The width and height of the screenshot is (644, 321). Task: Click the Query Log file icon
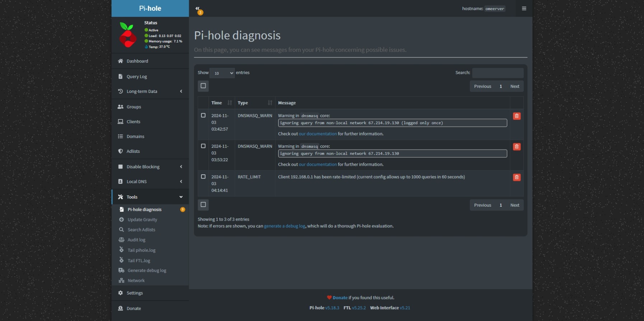coord(121,76)
